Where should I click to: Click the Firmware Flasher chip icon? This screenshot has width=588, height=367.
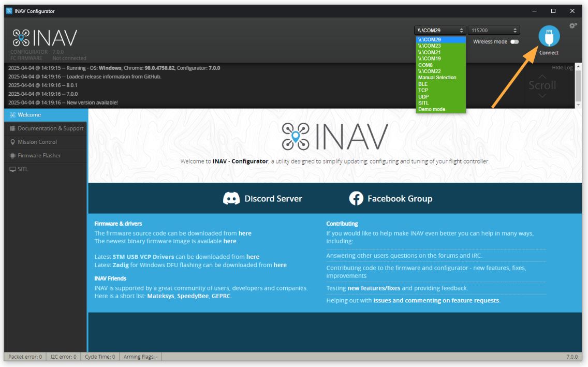pos(12,156)
